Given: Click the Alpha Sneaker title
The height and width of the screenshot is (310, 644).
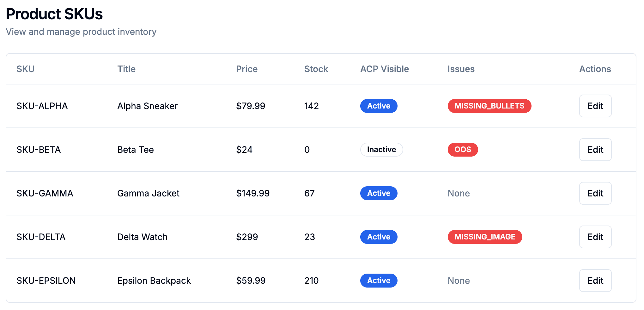Looking at the screenshot, I should [147, 106].
